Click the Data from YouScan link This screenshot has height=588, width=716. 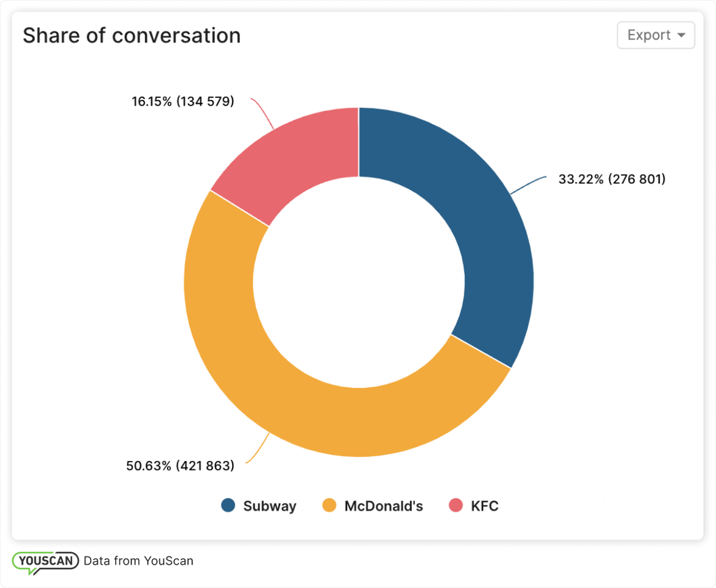(138, 561)
